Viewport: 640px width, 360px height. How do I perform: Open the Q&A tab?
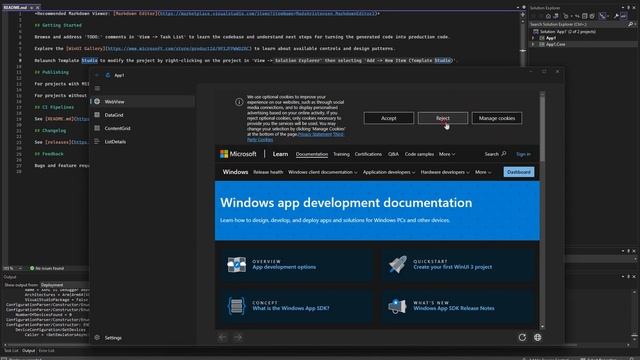click(393, 154)
